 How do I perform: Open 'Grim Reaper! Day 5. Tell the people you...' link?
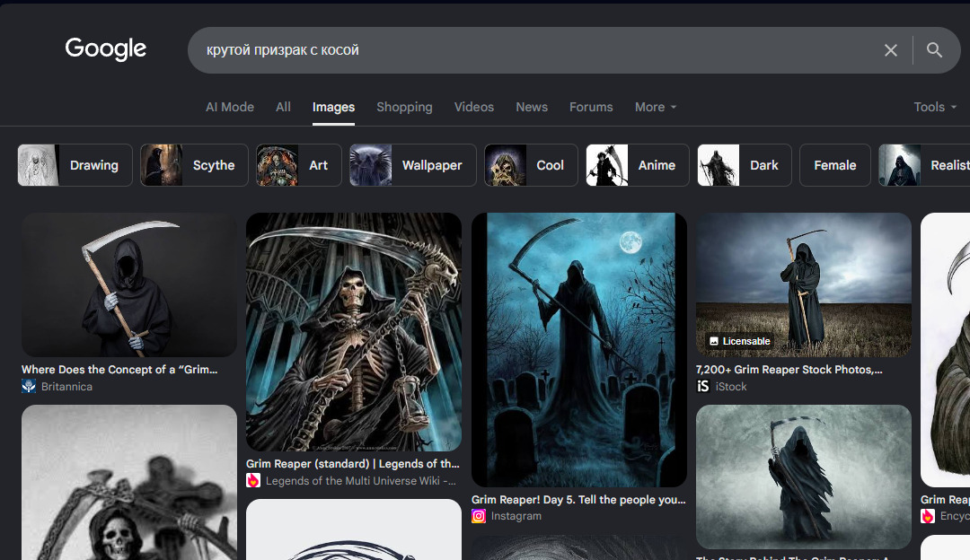[578, 500]
